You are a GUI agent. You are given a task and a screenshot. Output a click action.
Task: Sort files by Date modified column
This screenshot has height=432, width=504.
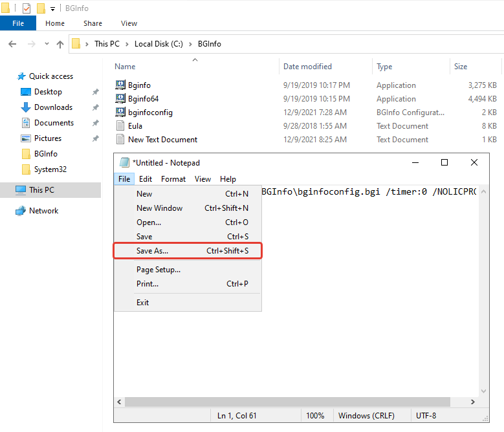(x=307, y=67)
